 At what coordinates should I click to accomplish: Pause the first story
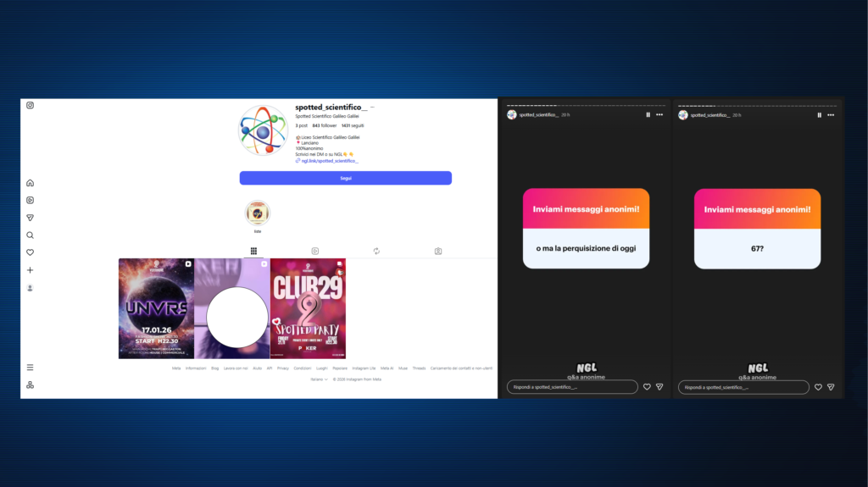(648, 114)
